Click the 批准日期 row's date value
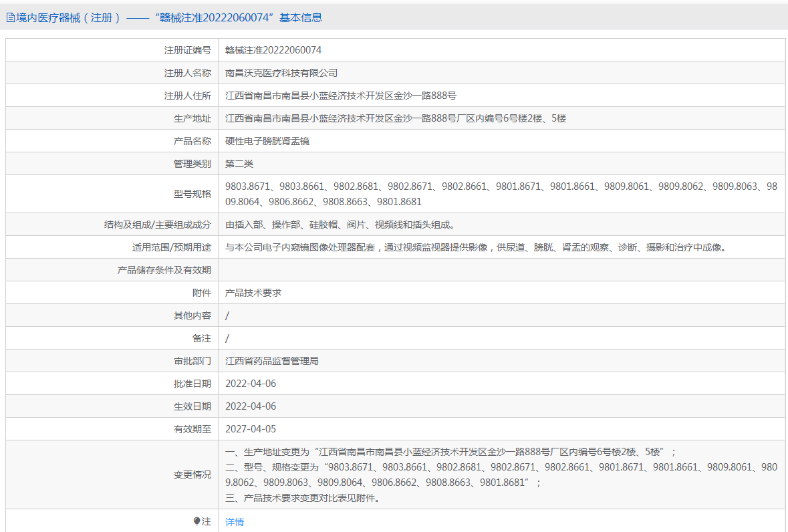This screenshot has width=788, height=532. [x=251, y=384]
